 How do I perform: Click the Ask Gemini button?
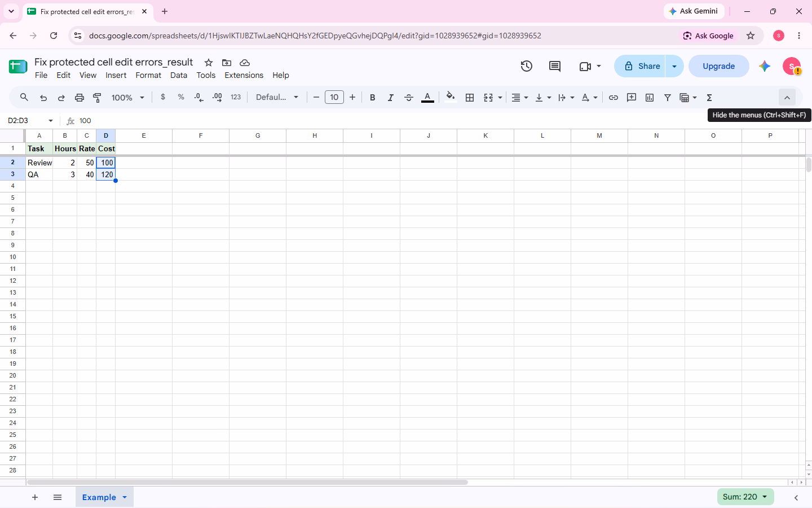tap(694, 11)
